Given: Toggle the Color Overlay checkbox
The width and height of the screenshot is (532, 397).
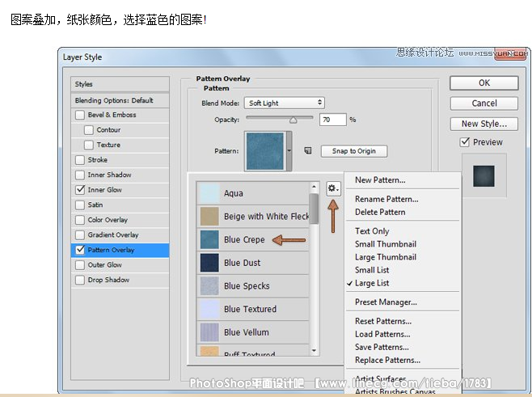Looking at the screenshot, I should click(80, 220).
